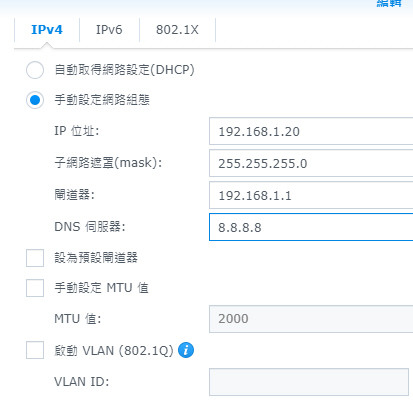Click the VLAN 802.1Q info icon

186,350
